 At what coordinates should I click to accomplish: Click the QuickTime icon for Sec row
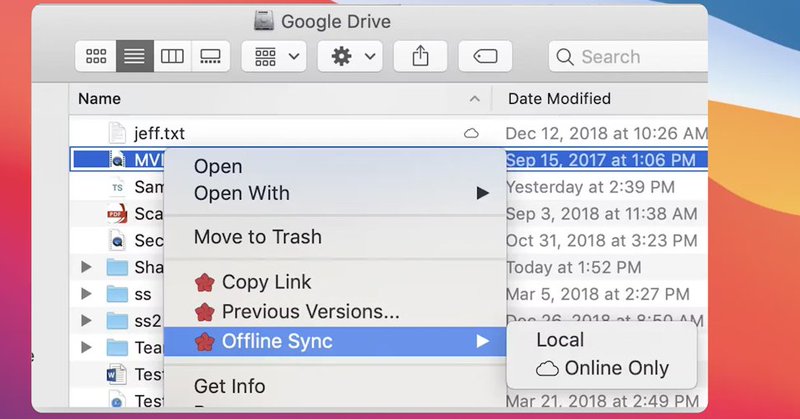point(117,240)
